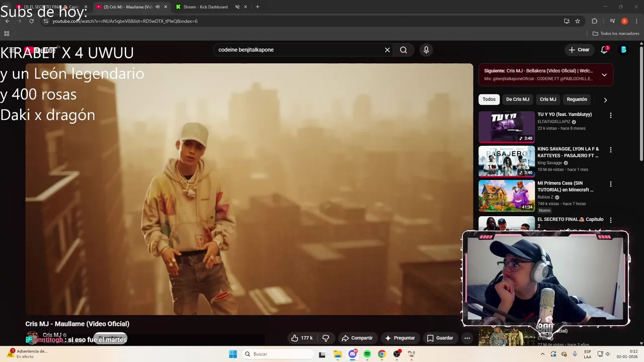Image resolution: width=644 pixels, height=362 pixels.
Task: Run search with the magnifier button
Action: click(x=404, y=50)
